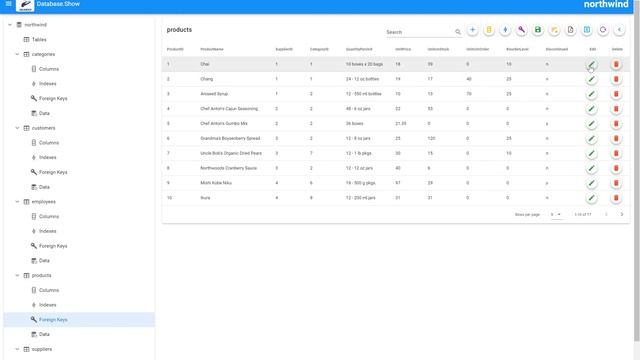
Task: Collapse the products table node
Action: 17,276
